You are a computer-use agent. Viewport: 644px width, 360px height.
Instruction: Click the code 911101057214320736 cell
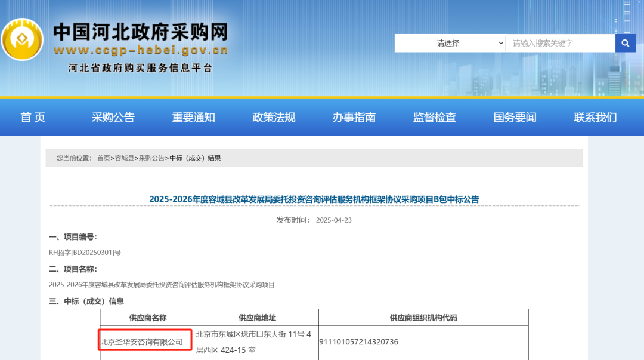pos(423,342)
